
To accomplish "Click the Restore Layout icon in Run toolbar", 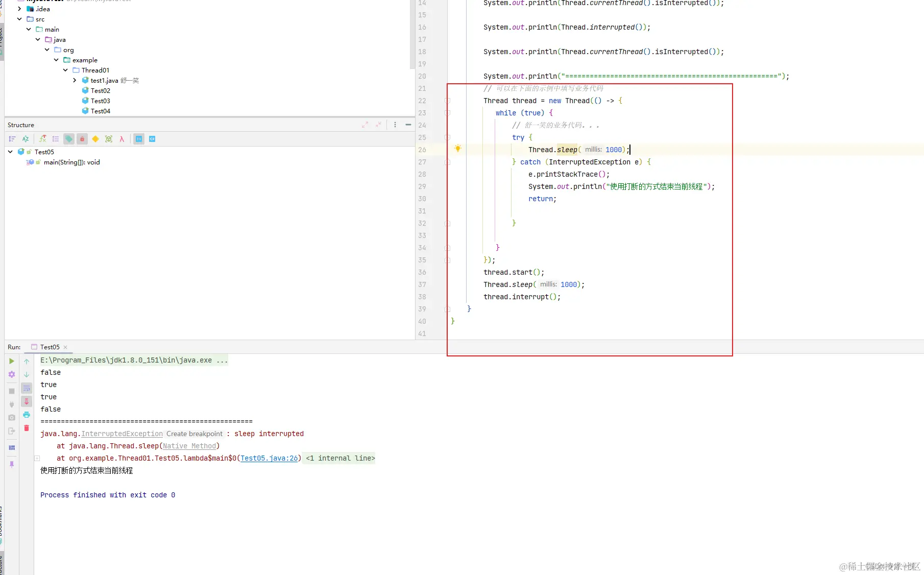I will pos(12,448).
